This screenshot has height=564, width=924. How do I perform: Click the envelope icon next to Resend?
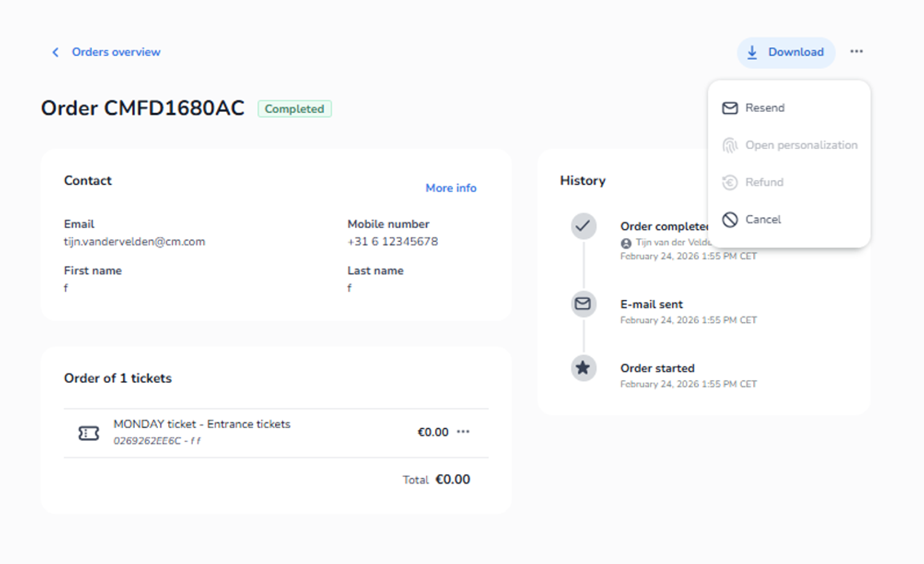[x=730, y=108]
